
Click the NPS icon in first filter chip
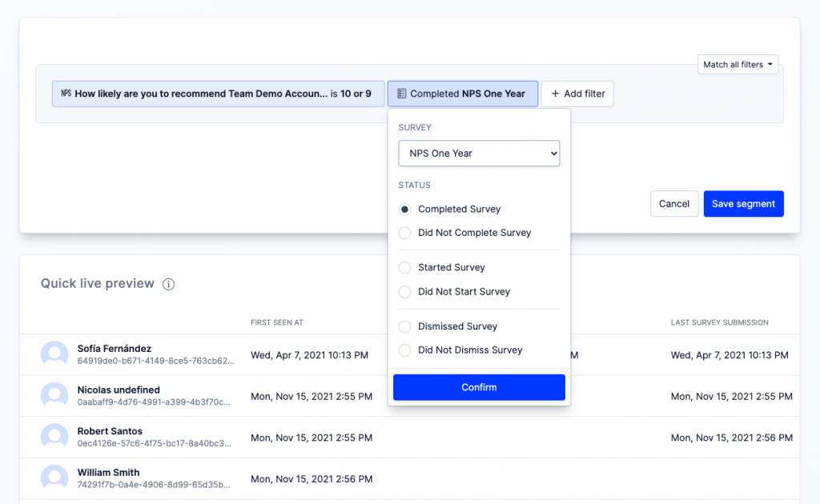pyautogui.click(x=66, y=94)
